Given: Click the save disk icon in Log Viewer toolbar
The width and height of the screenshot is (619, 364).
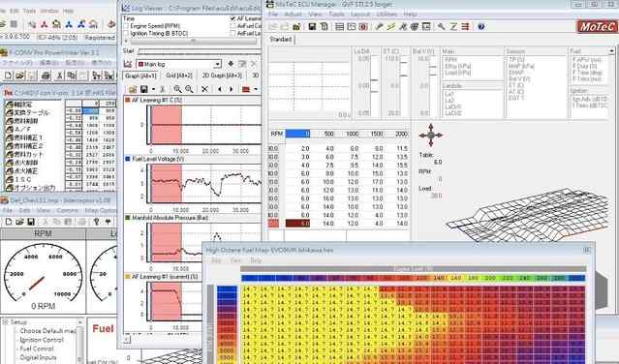Looking at the screenshot, I should [x=143, y=89].
